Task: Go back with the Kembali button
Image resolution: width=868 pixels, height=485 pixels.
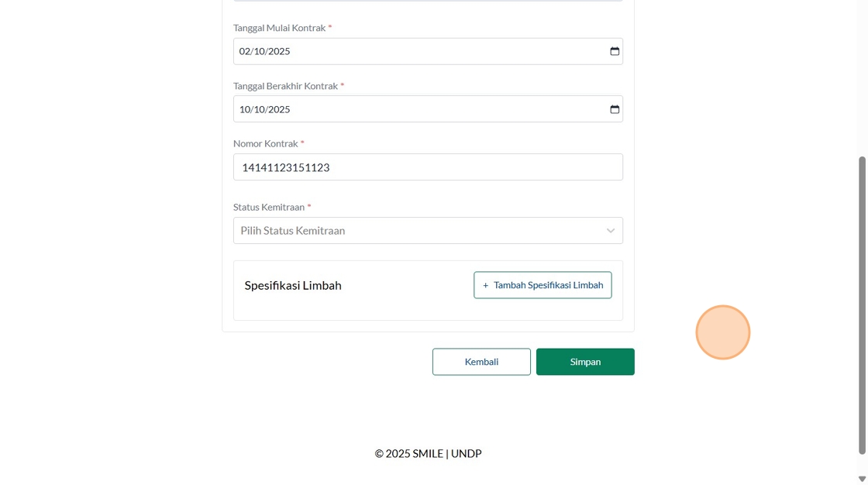Action: (x=481, y=362)
